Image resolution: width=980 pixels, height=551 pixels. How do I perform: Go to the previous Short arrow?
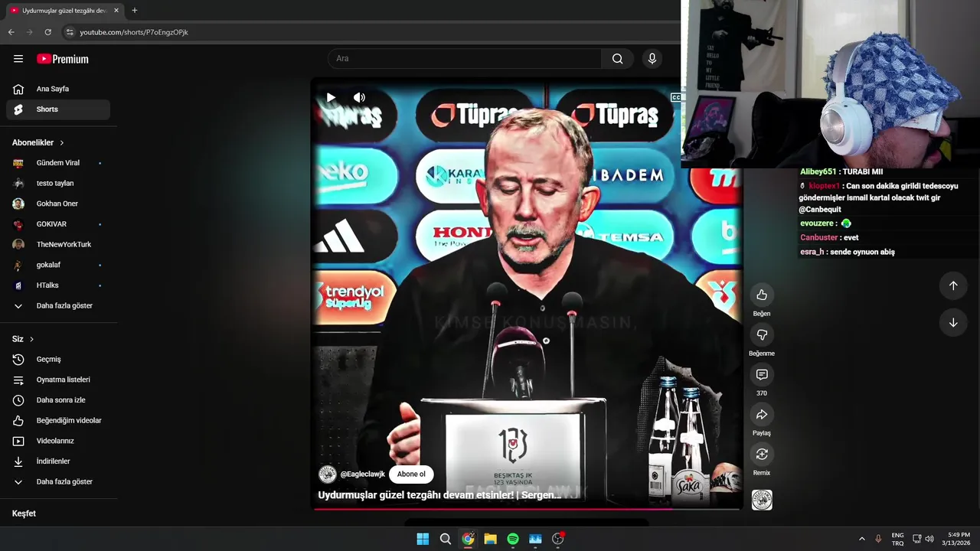click(953, 285)
